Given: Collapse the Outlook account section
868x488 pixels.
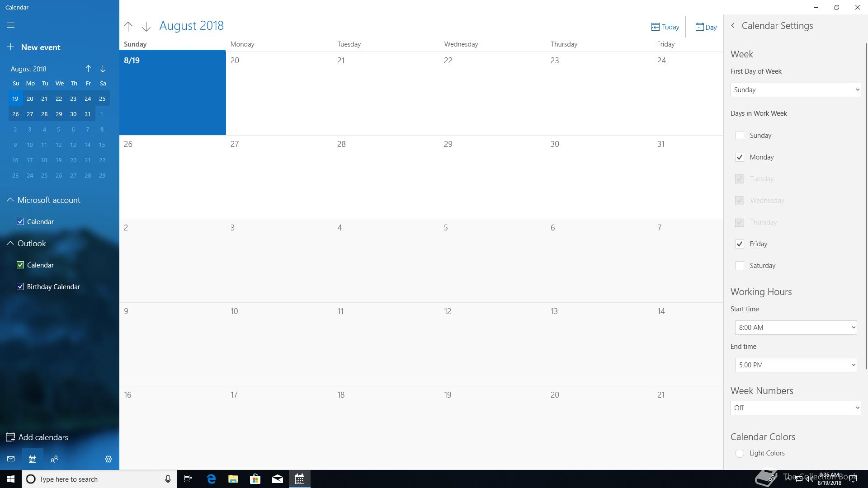Looking at the screenshot, I should pos(10,244).
